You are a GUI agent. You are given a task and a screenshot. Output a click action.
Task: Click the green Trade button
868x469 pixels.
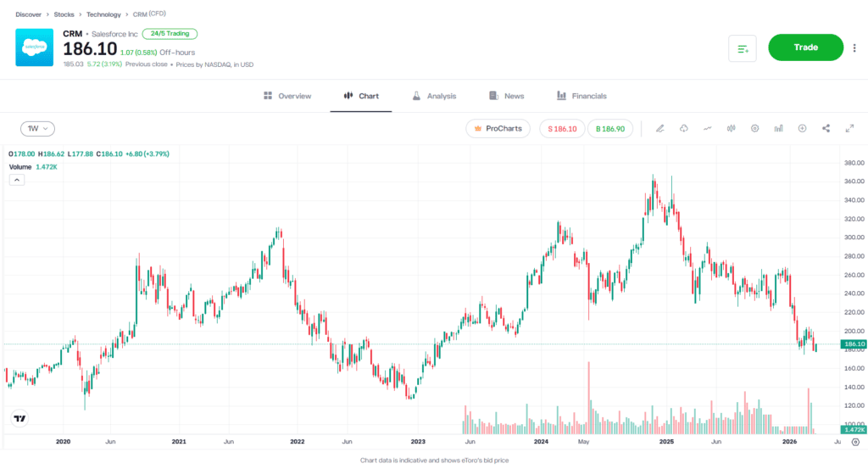[805, 47]
